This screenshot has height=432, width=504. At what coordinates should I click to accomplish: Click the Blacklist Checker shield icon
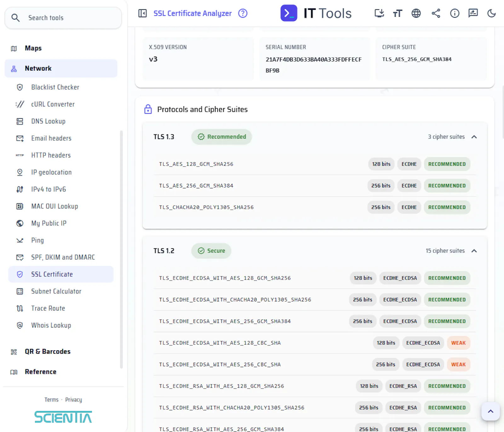click(x=20, y=87)
